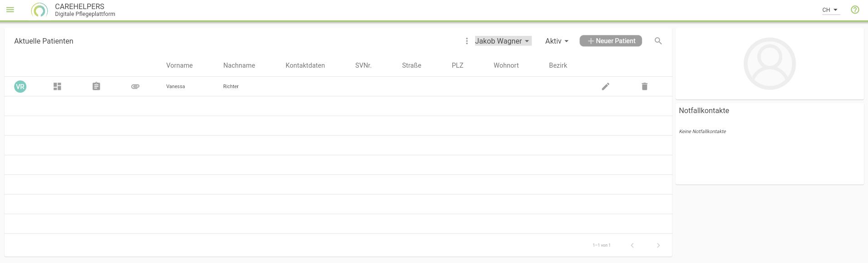This screenshot has height=263, width=868.
Task: Open the hamburger navigation menu
Action: 10,10
